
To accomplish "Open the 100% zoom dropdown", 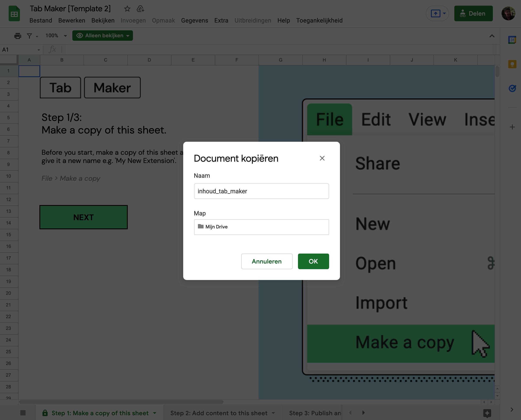I will coord(56,36).
